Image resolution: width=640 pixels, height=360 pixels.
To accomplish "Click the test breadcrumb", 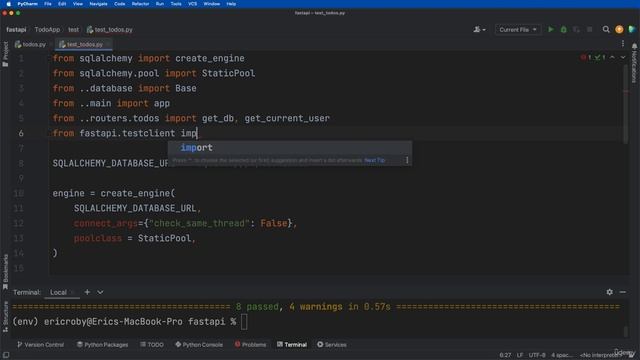I will 73,29.
